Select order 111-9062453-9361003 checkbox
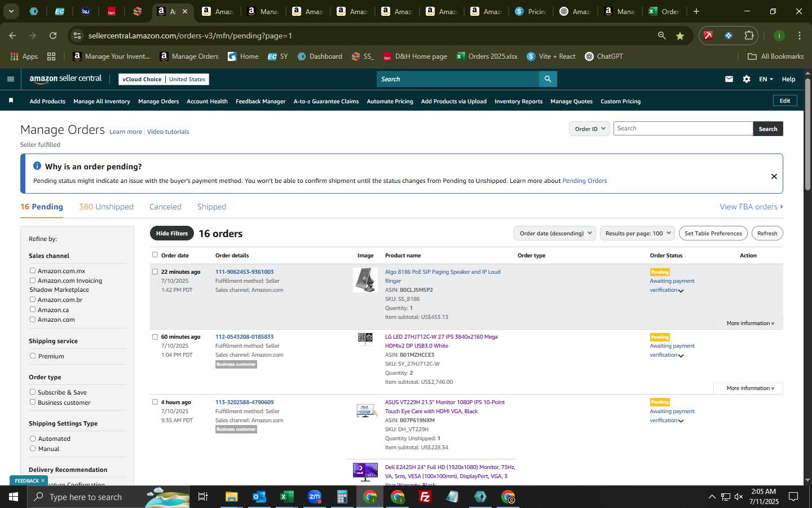812x508 pixels. (x=155, y=271)
